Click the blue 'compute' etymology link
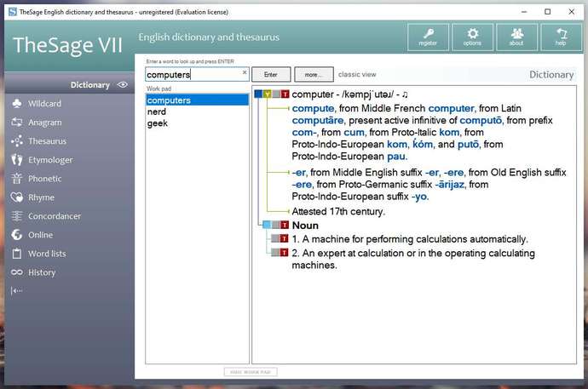588x389 pixels. click(x=313, y=109)
